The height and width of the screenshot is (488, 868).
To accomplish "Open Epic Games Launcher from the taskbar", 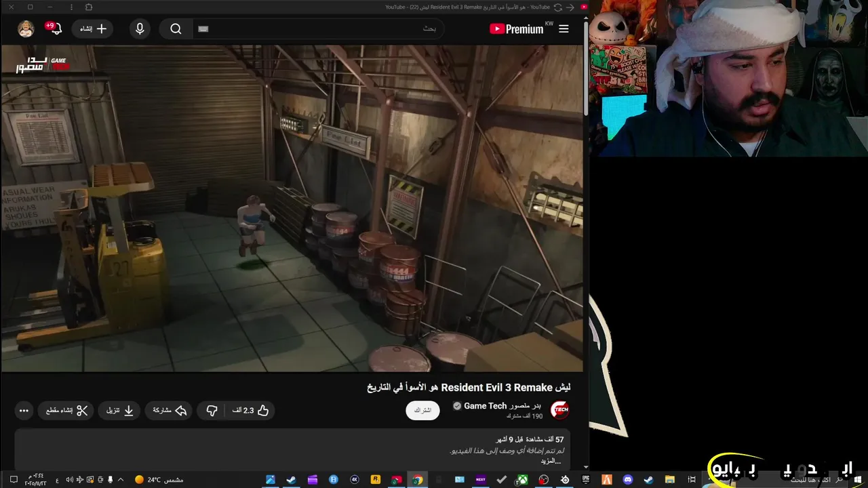I will point(586,480).
